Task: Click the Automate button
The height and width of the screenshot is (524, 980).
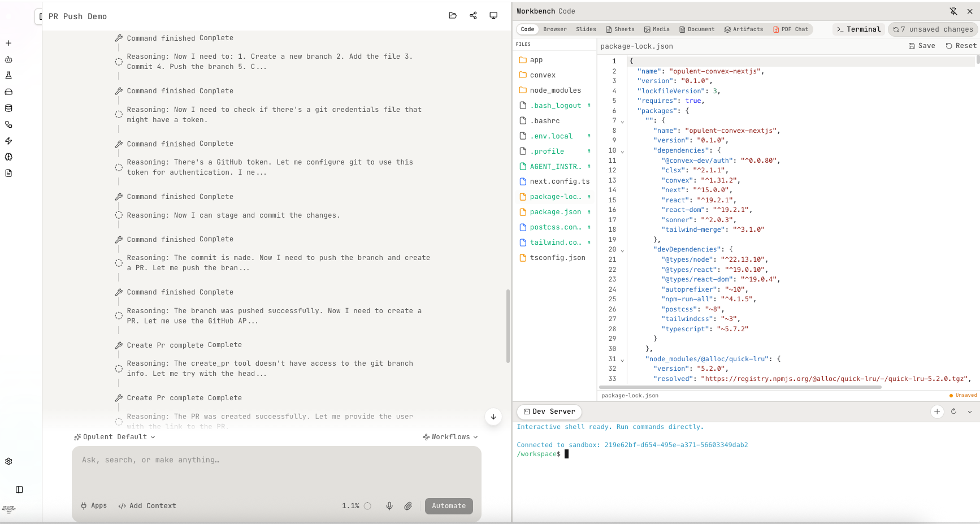Action: point(449,505)
